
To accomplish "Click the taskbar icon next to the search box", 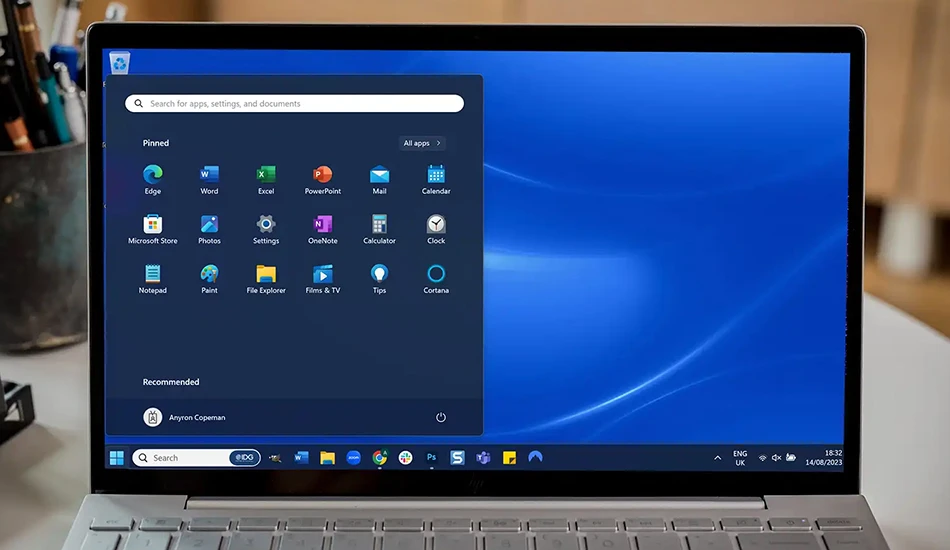I will point(275,459).
